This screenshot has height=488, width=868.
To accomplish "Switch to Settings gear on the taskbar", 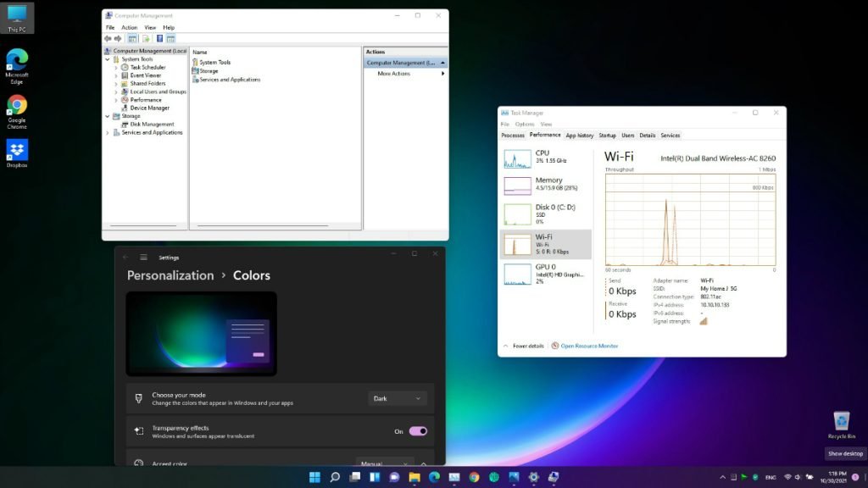I will tap(534, 477).
